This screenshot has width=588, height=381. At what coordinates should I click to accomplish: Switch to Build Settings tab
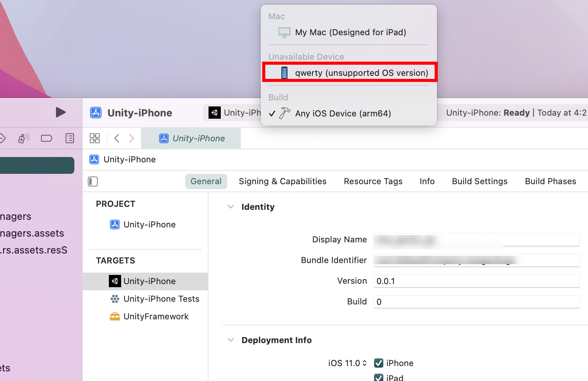480,181
